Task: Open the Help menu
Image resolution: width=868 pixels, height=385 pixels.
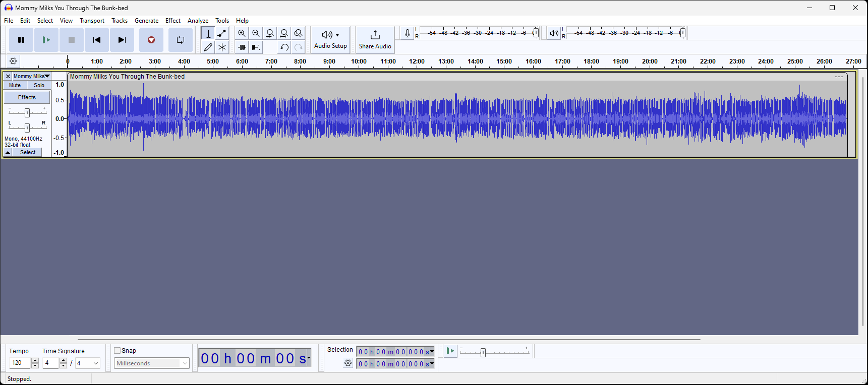Action: coord(242,21)
